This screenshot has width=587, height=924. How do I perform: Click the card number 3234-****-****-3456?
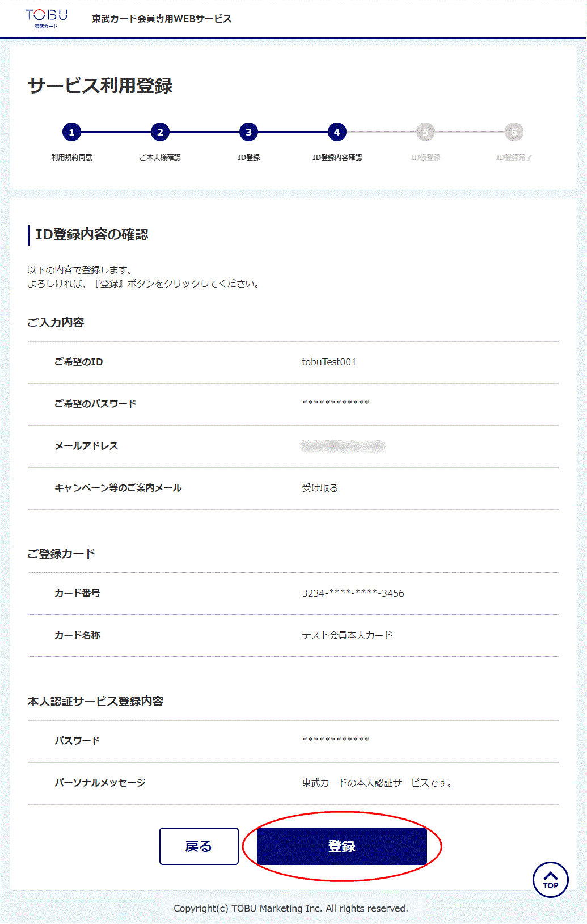(353, 593)
